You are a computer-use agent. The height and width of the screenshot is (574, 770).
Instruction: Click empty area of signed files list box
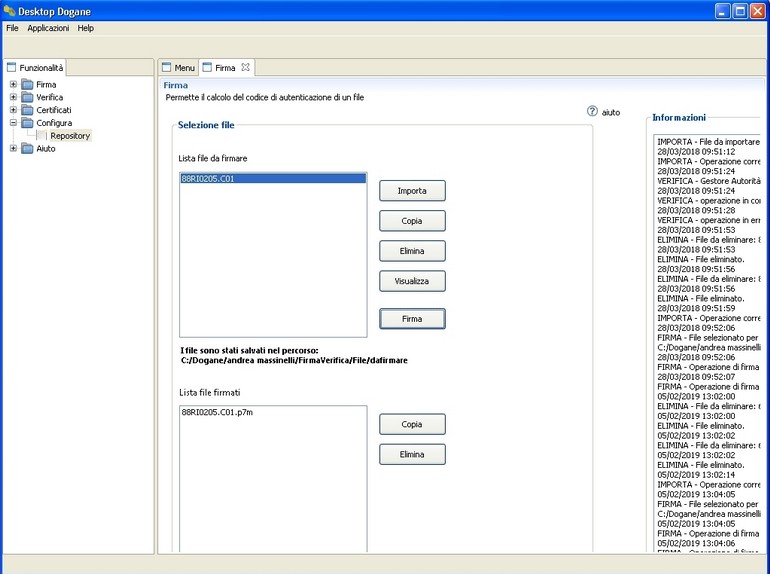pos(273,486)
